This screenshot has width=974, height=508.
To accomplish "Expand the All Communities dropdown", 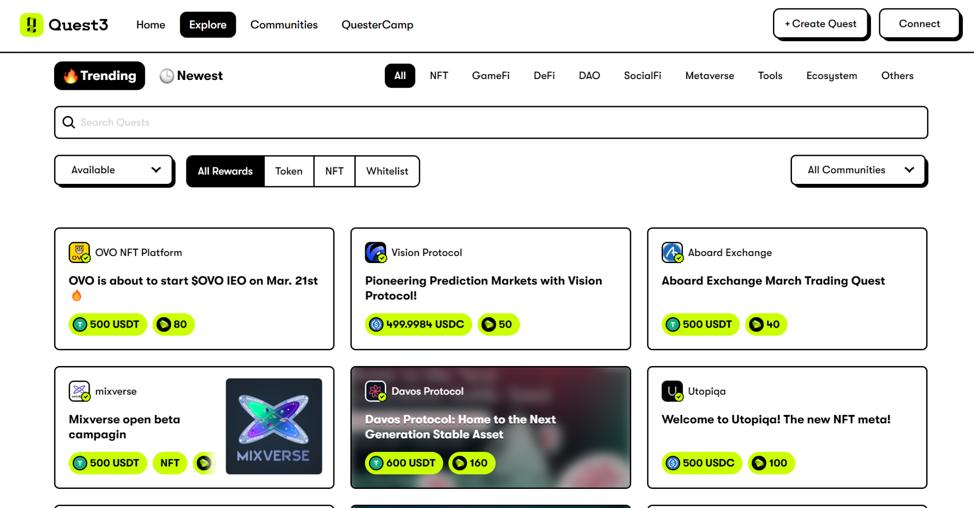I will tap(858, 170).
